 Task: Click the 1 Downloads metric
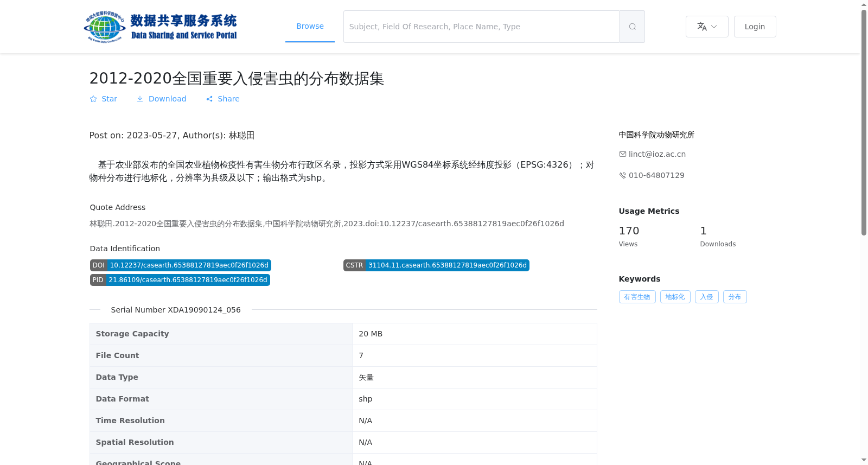coord(718,237)
